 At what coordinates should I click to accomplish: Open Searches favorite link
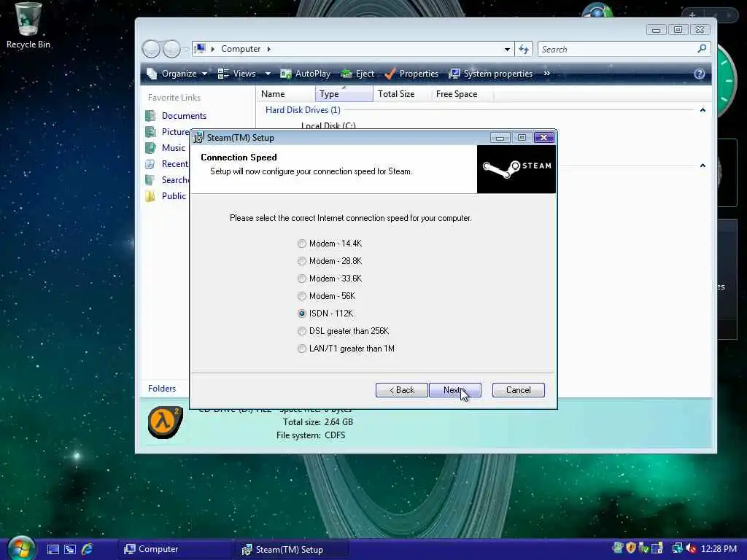click(167, 180)
